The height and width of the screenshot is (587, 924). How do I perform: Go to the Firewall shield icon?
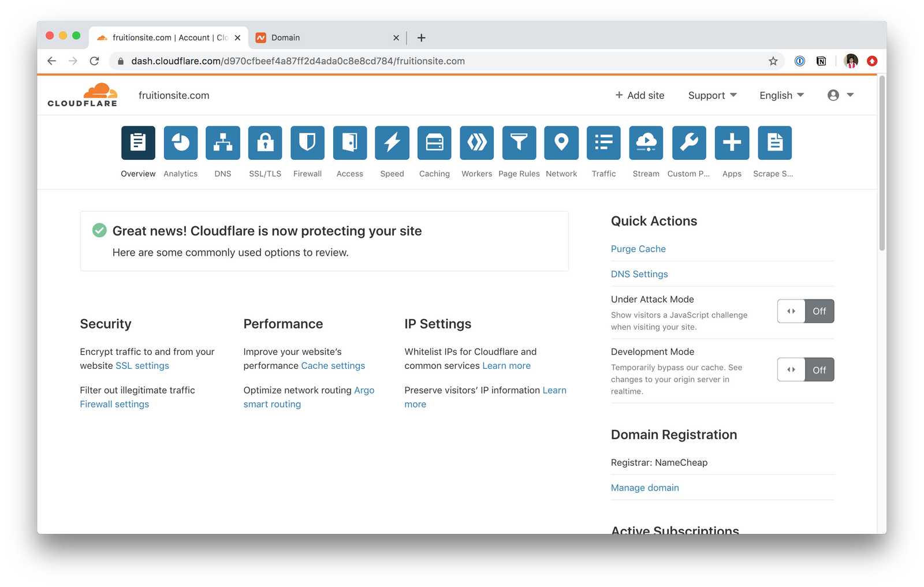point(307,143)
